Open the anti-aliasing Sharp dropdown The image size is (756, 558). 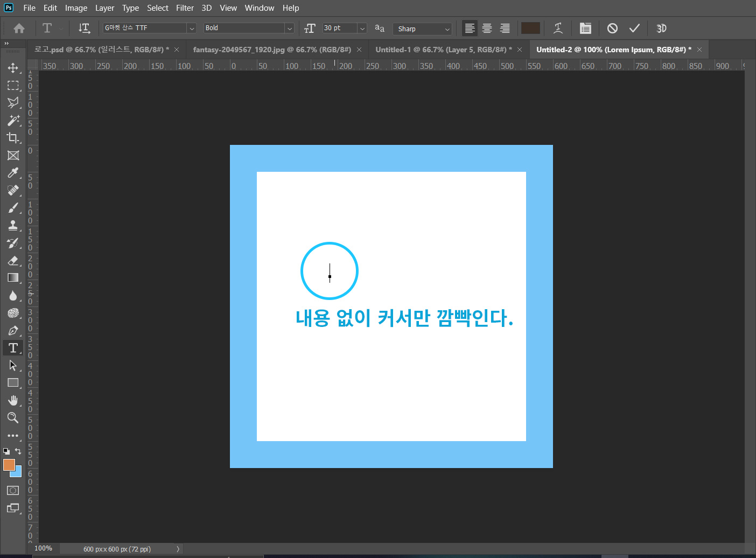(423, 29)
